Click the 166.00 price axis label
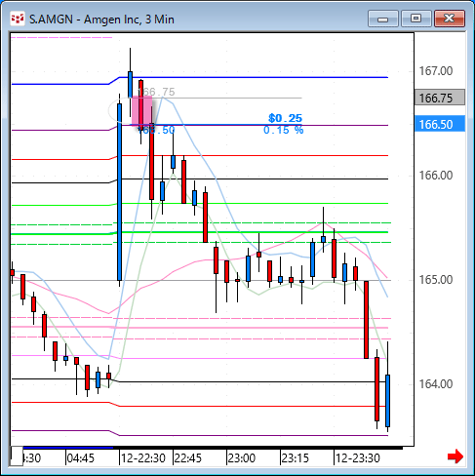 (x=436, y=176)
